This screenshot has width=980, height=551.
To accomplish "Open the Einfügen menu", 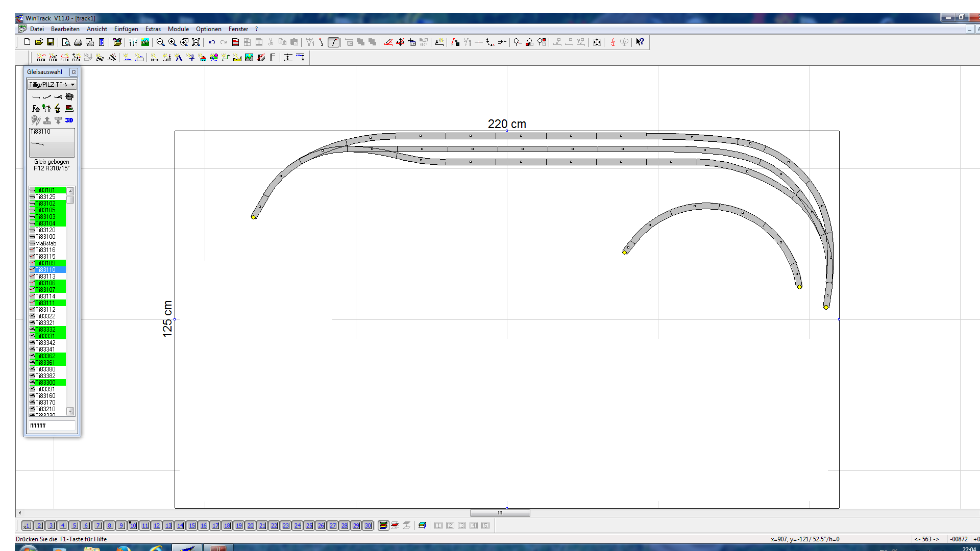I will pos(126,29).
